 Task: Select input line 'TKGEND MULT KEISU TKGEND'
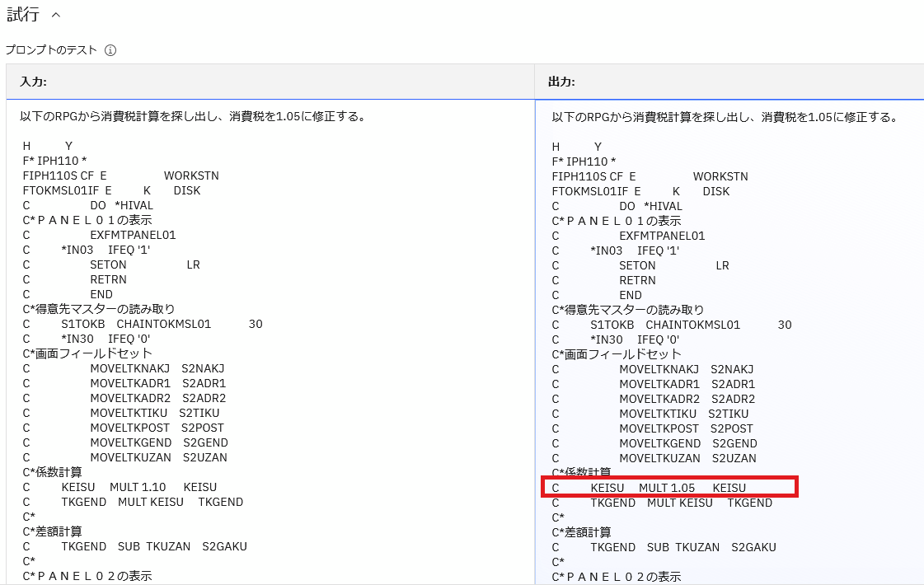click(133, 503)
